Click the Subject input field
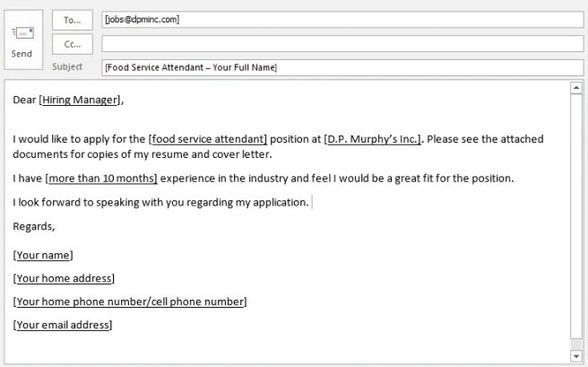The width and height of the screenshot is (588, 367). click(x=342, y=67)
